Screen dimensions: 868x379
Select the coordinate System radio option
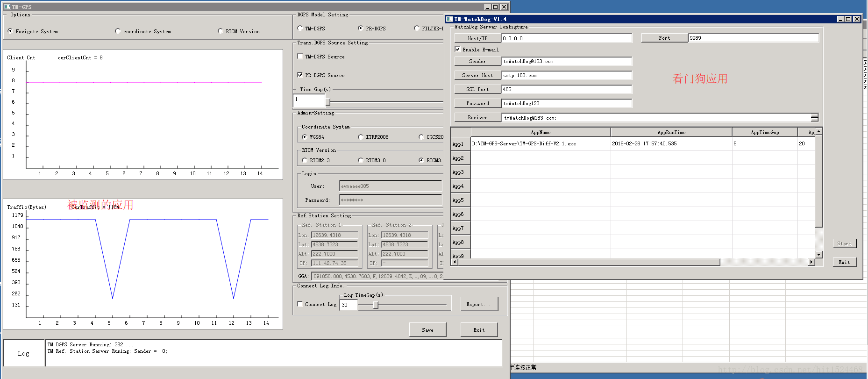click(x=118, y=31)
